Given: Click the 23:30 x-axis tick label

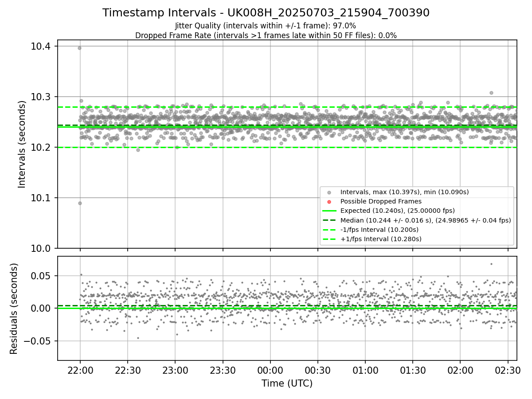Looking at the screenshot, I should pos(223,370).
